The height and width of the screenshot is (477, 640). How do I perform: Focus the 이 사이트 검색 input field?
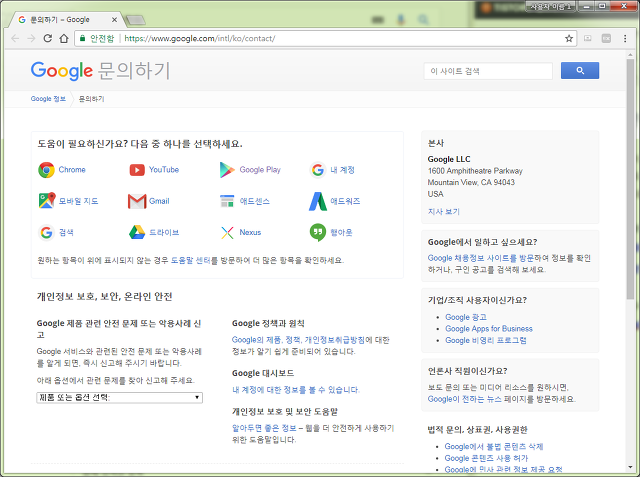tap(488, 71)
